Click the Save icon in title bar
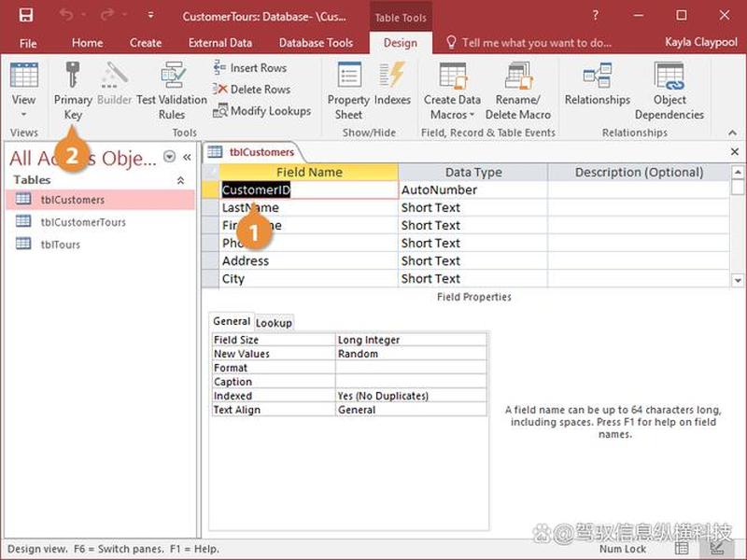The width and height of the screenshot is (747, 560). 26,15
